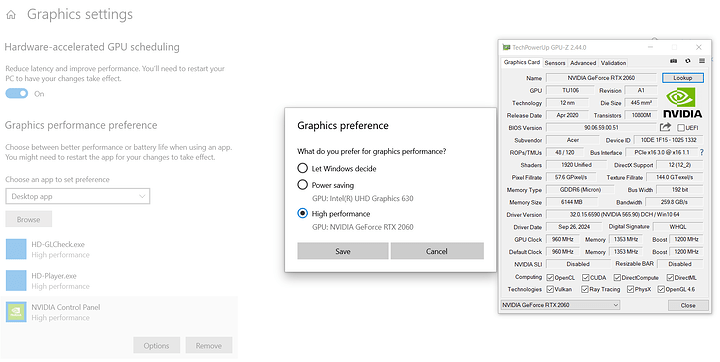Click the Browse button

tap(28, 219)
